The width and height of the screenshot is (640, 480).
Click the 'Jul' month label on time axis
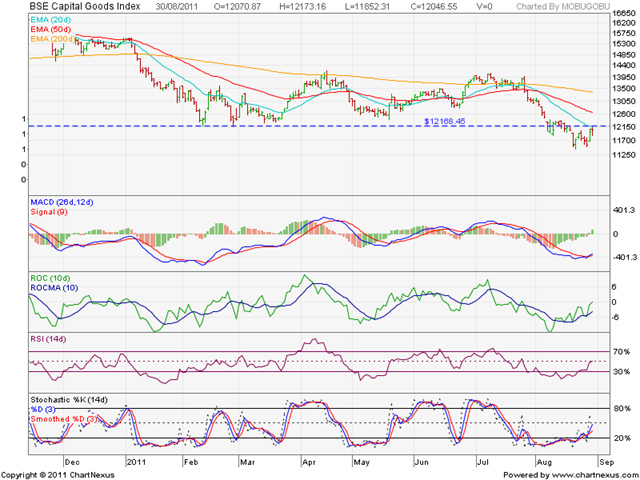click(x=483, y=462)
